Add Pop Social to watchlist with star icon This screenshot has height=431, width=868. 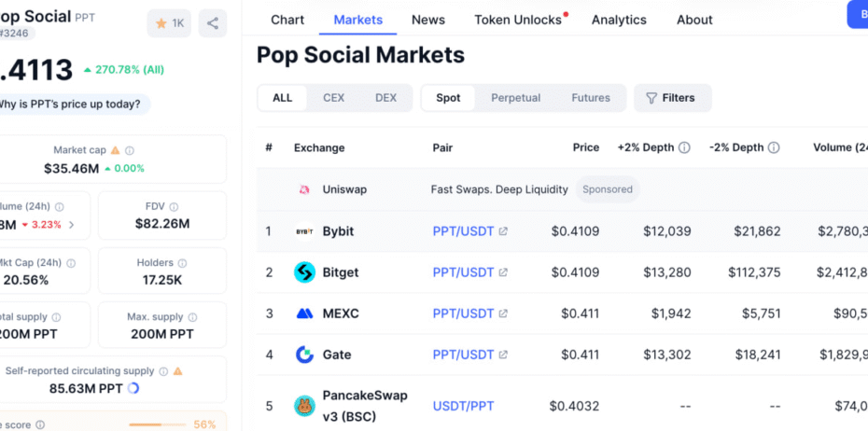tap(169, 23)
